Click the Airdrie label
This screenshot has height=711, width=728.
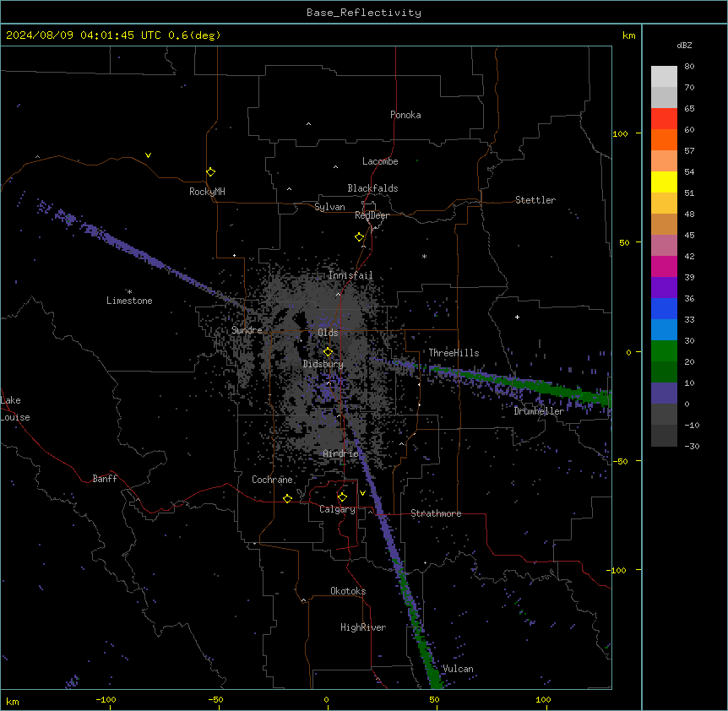[340, 453]
